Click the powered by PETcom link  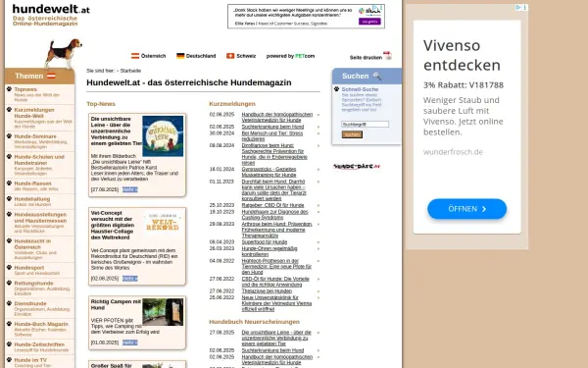point(290,56)
